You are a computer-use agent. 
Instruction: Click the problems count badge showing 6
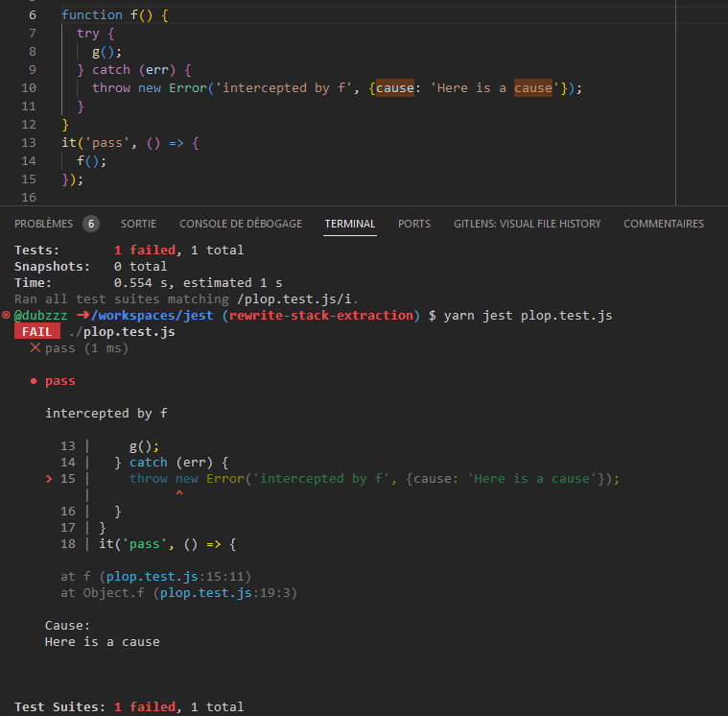[91, 224]
